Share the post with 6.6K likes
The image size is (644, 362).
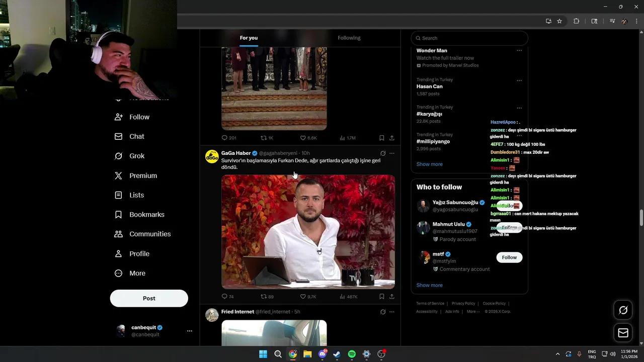pos(392,138)
